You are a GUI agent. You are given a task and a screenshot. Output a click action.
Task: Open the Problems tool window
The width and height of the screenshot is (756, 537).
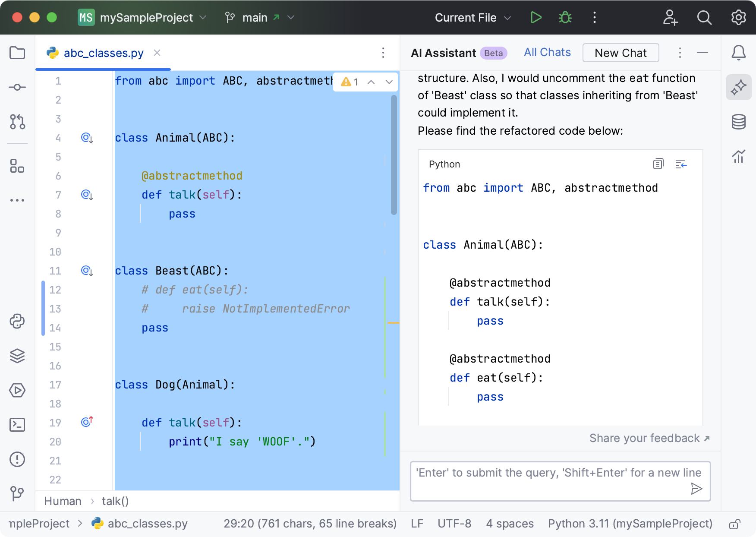pos(17,459)
